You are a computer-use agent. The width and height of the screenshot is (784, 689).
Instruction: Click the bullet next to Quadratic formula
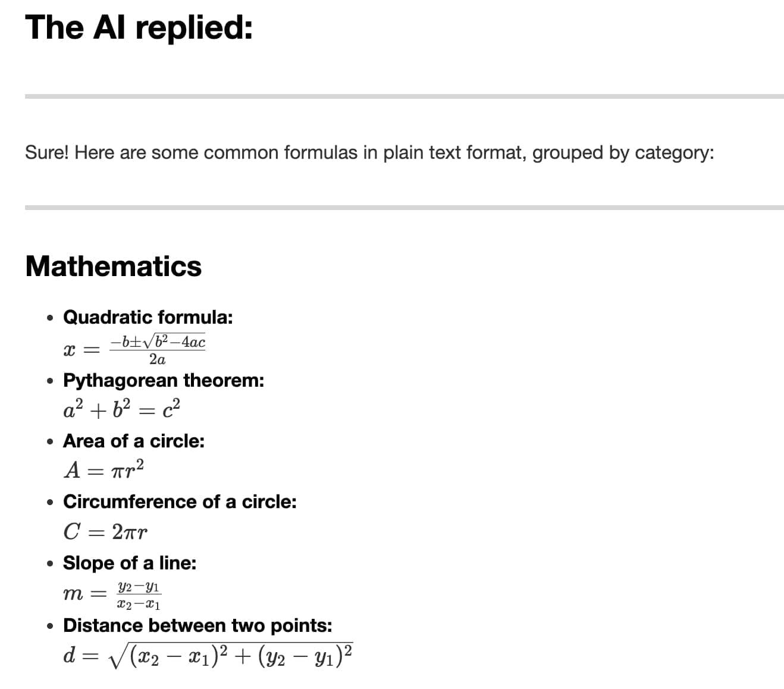51,318
